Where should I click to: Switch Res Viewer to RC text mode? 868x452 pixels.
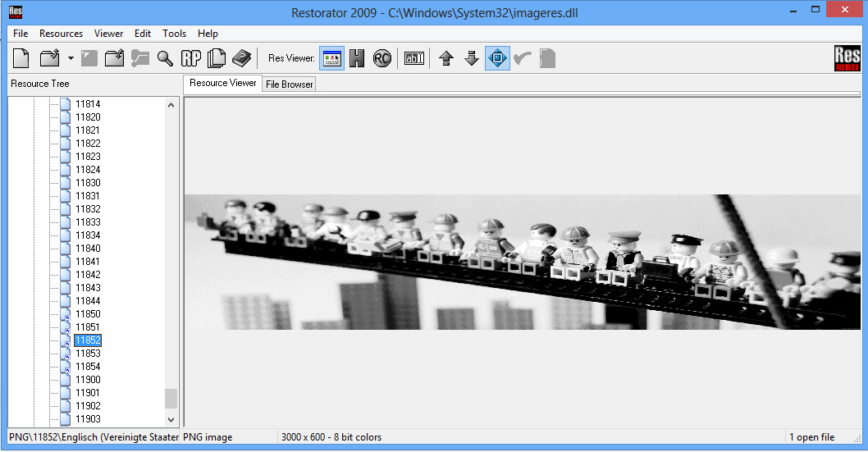[382, 58]
